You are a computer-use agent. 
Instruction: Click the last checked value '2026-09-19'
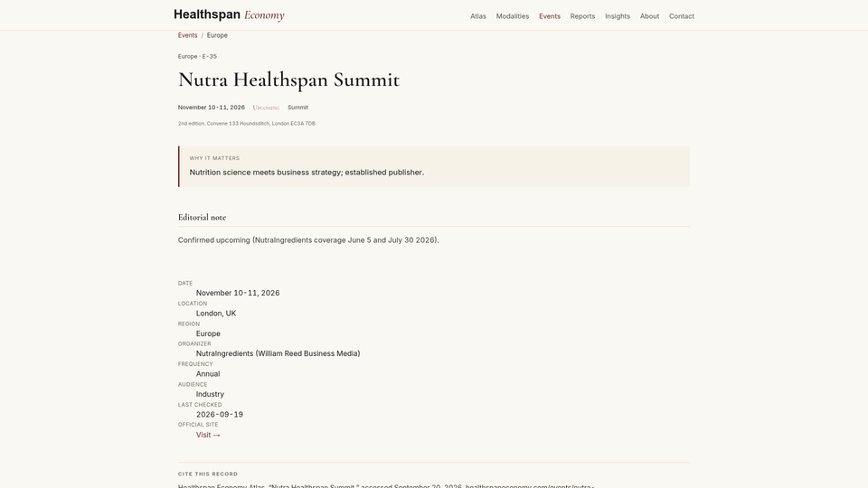(219, 415)
